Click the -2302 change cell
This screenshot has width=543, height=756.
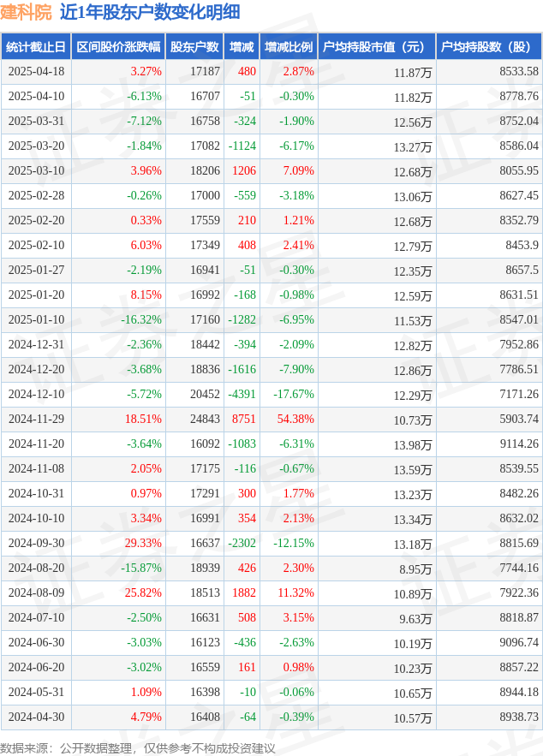click(242, 543)
